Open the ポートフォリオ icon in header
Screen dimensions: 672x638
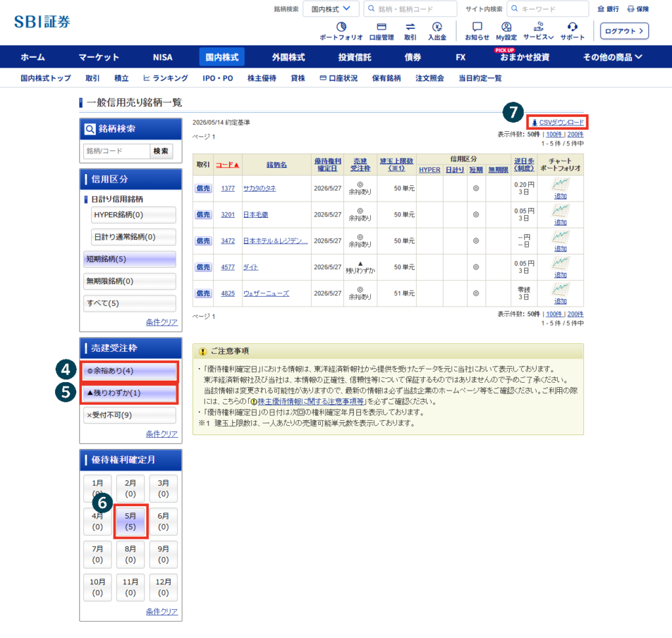341,26
